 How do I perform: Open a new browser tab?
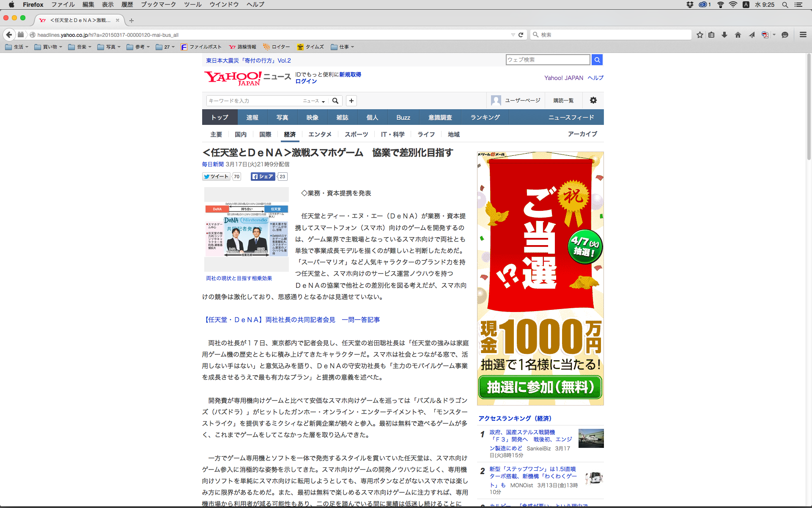click(132, 20)
